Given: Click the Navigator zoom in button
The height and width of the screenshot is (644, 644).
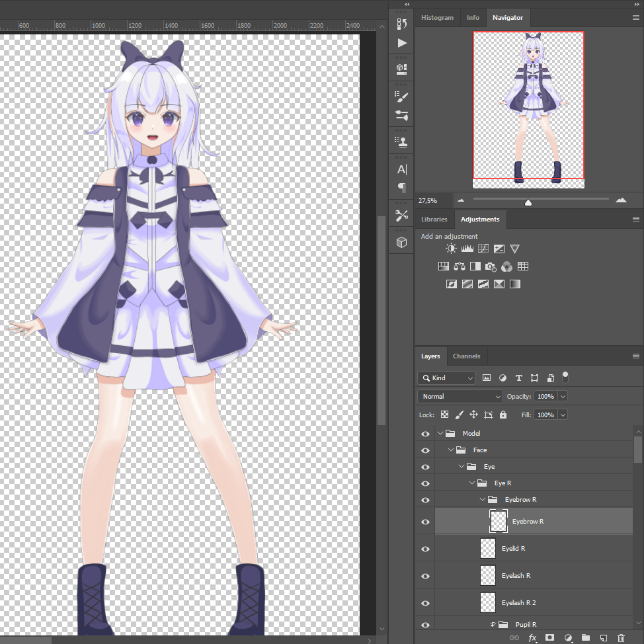Looking at the screenshot, I should [x=621, y=200].
